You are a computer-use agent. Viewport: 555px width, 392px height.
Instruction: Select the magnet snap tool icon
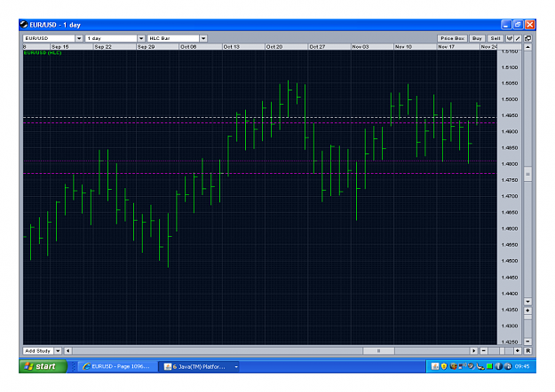(510, 38)
